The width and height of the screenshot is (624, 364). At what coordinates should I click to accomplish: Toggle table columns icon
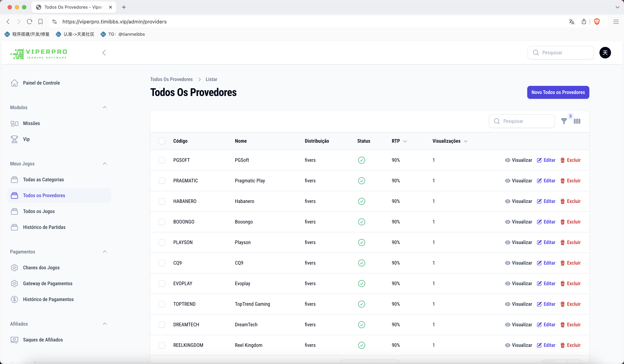coord(577,121)
